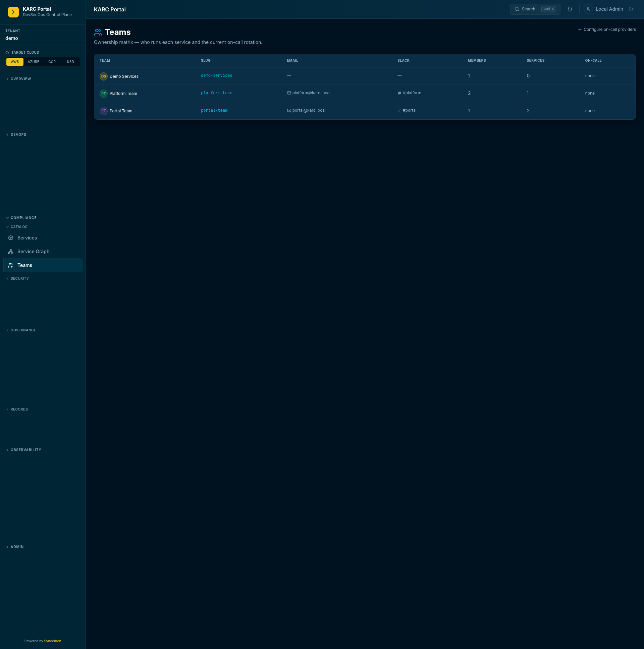Click the search magnifier icon
This screenshot has height=649, width=644.
tap(517, 9)
